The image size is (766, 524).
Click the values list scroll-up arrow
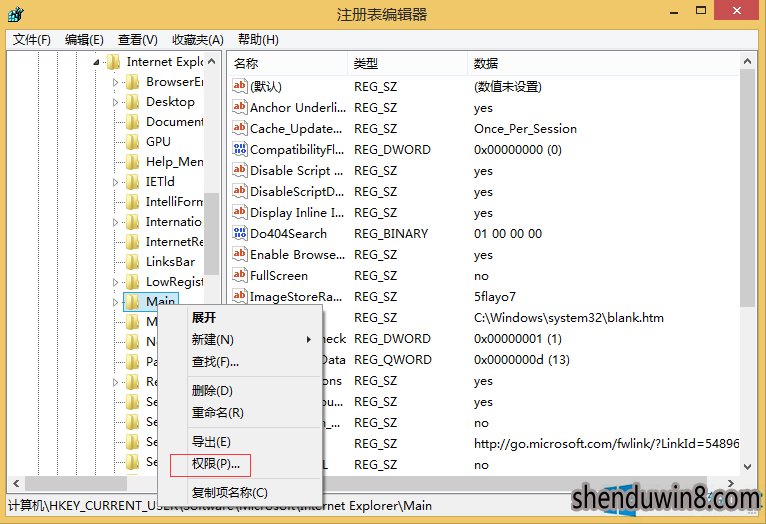point(747,61)
